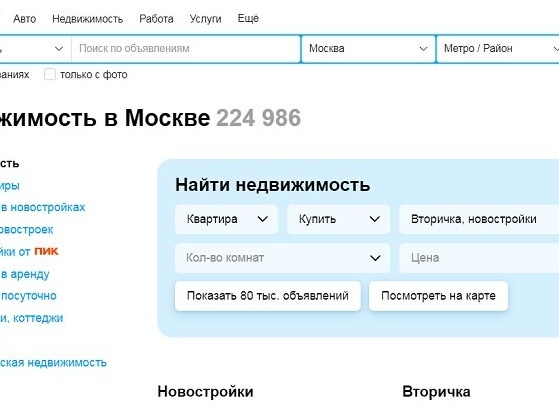Viewport: 559px width, 406px height.
Task: Open the Купить deal type dropdown
Action: coord(338,219)
